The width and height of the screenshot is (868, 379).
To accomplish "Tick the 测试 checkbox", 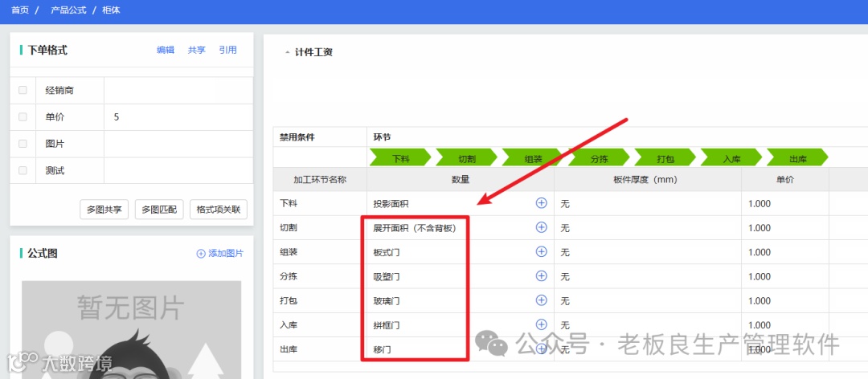I will pyautogui.click(x=23, y=170).
